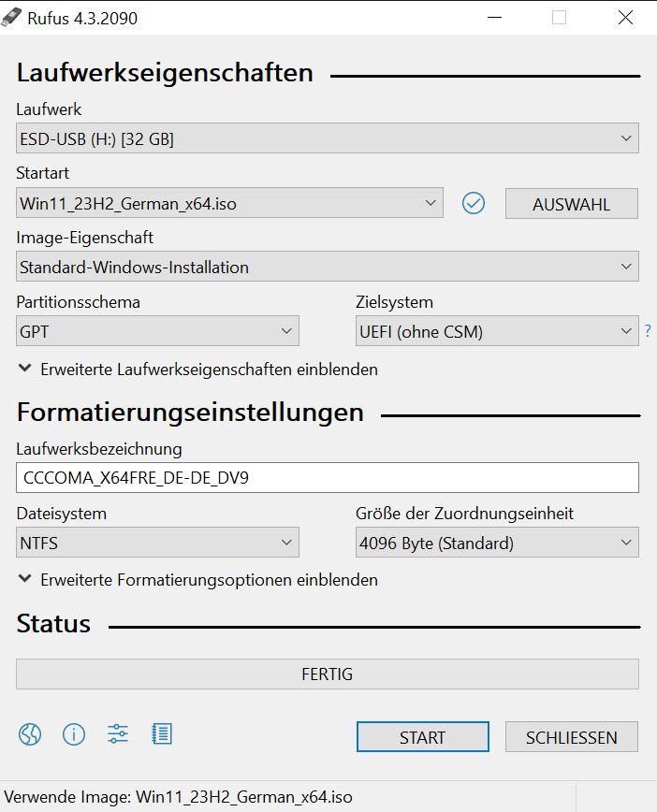Open the Startart ISO dropdown

click(229, 203)
